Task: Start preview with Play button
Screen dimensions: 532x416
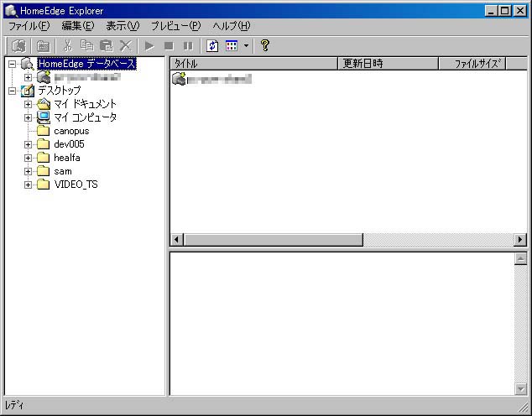Action: 149,45
